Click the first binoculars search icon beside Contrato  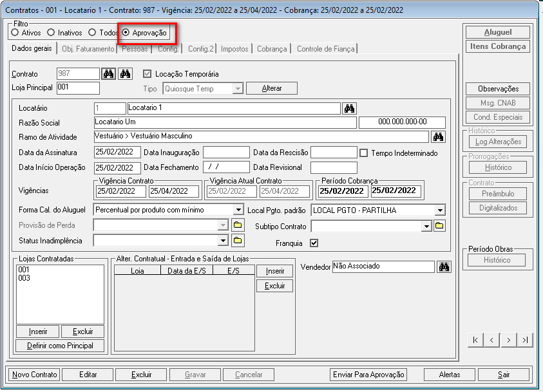(108, 73)
